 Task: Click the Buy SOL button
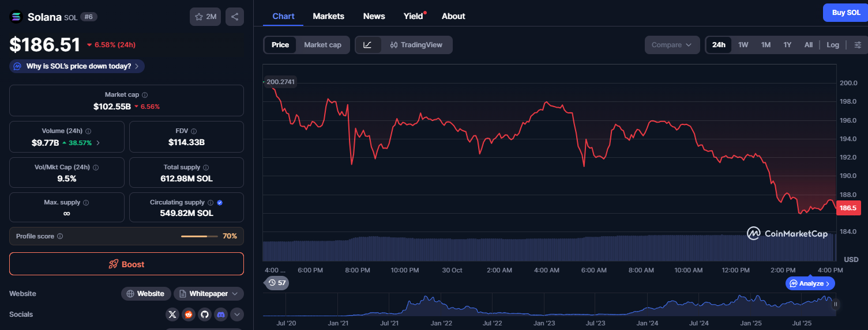tap(846, 13)
